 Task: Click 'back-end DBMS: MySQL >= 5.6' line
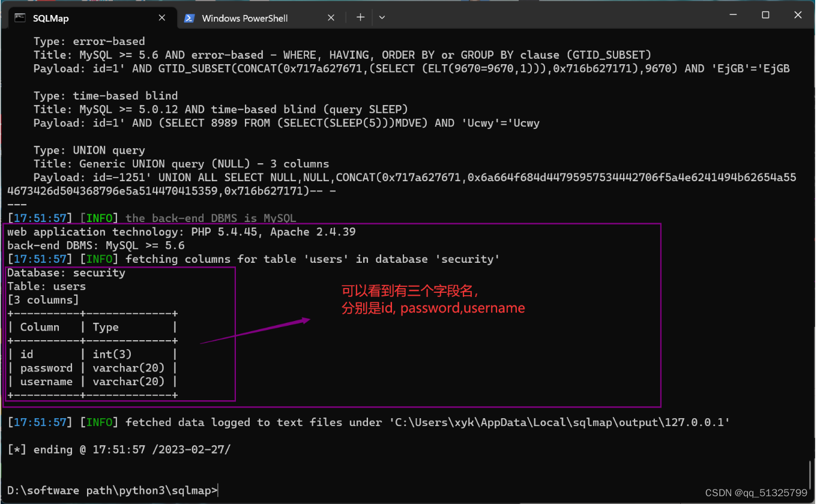pos(96,245)
